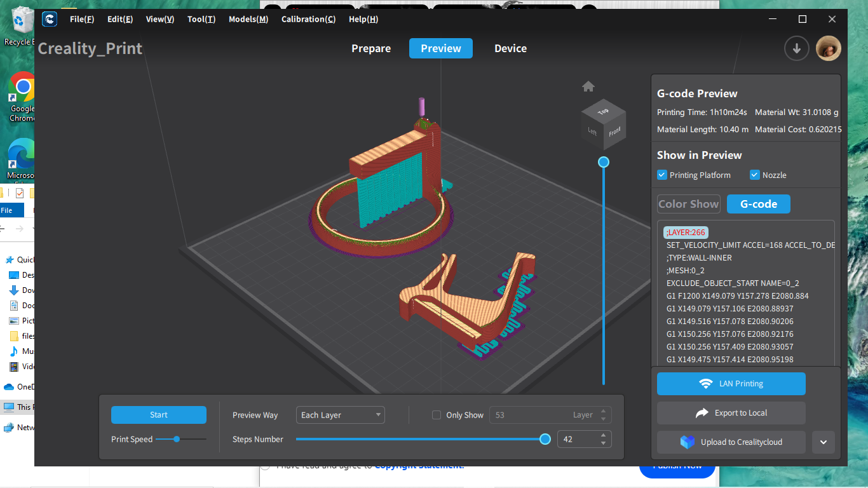
Task: Disable the Nozzle checkbox in Show in Preview
Action: 756,175
